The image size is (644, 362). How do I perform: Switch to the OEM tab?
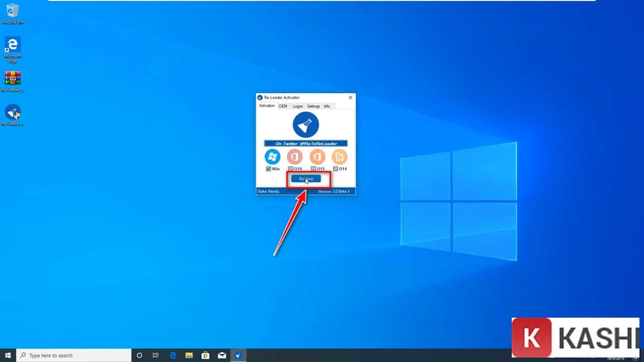283,106
